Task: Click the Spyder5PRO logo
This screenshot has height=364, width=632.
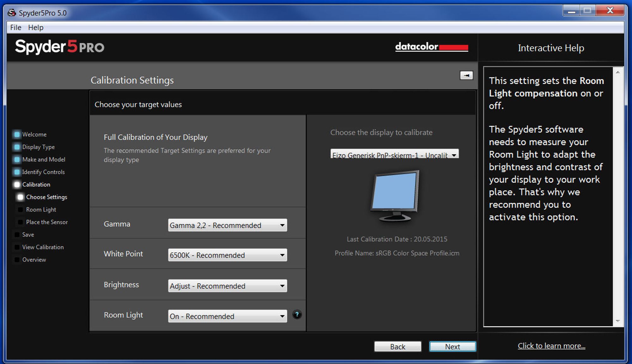Action: pyautogui.click(x=59, y=47)
